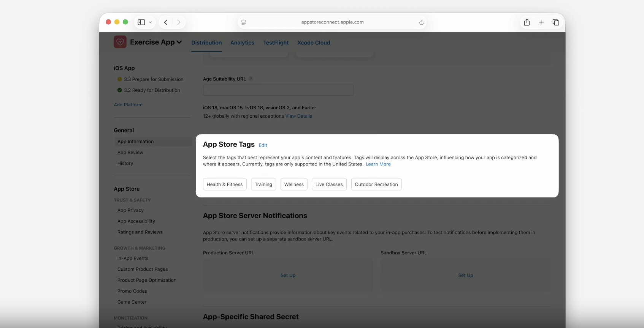
Task: Open Game Center in the sidebar
Action: 132,302
